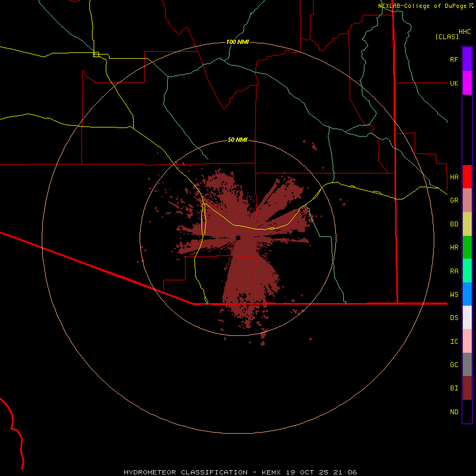
Task: Select the BI dark red swatch
Action: point(467,388)
